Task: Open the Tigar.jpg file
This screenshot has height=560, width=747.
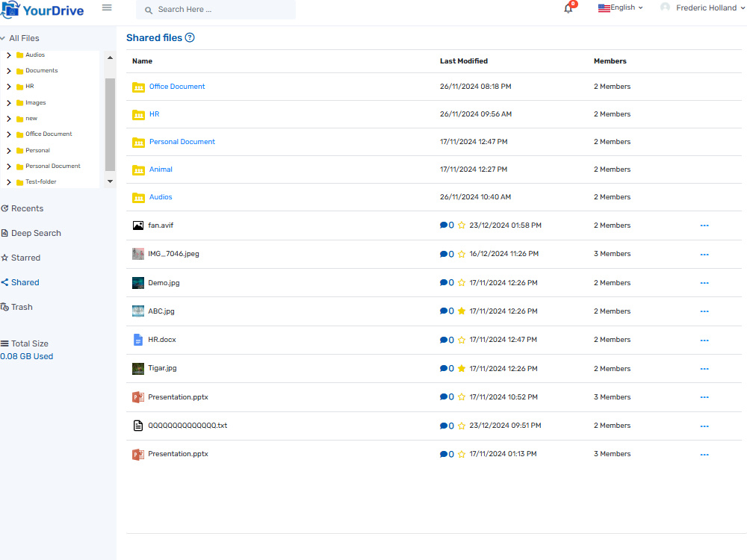Action: (162, 368)
